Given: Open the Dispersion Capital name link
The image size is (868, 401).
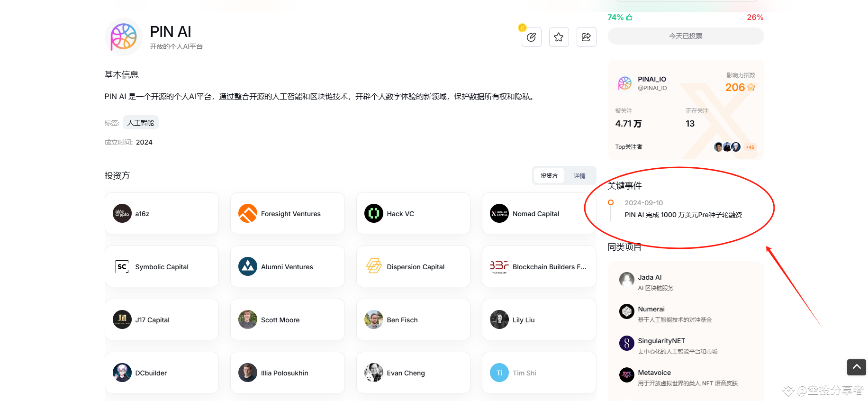Looking at the screenshot, I should coord(416,267).
